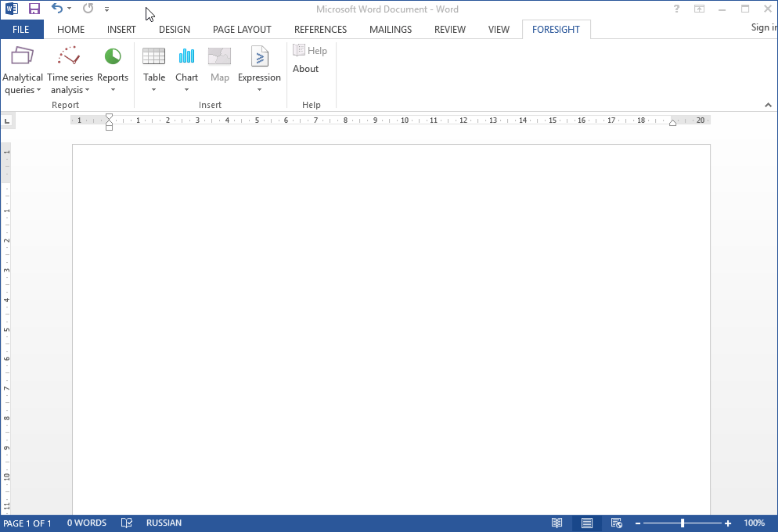Screen dimensions: 778x532
Task: Click the zoom slider handle
Action: pos(683,523)
